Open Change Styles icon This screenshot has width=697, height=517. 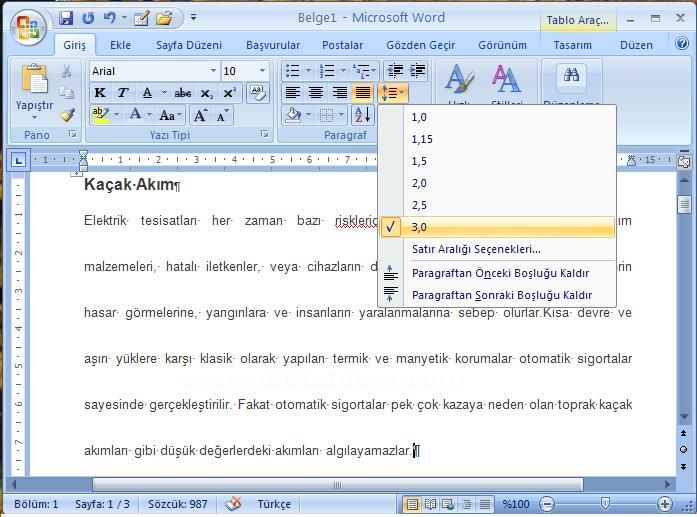coord(506,79)
